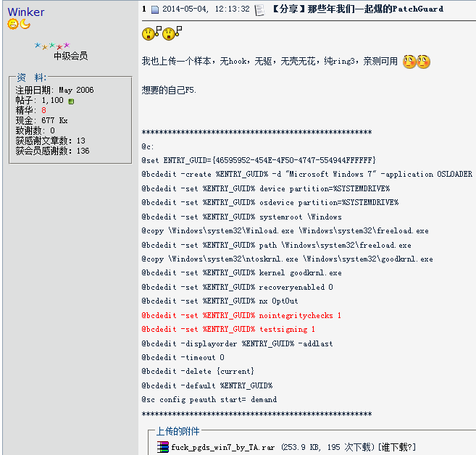Click the date 2014-05-04, 12:13:32
476x455 pixels.
tap(206, 9)
